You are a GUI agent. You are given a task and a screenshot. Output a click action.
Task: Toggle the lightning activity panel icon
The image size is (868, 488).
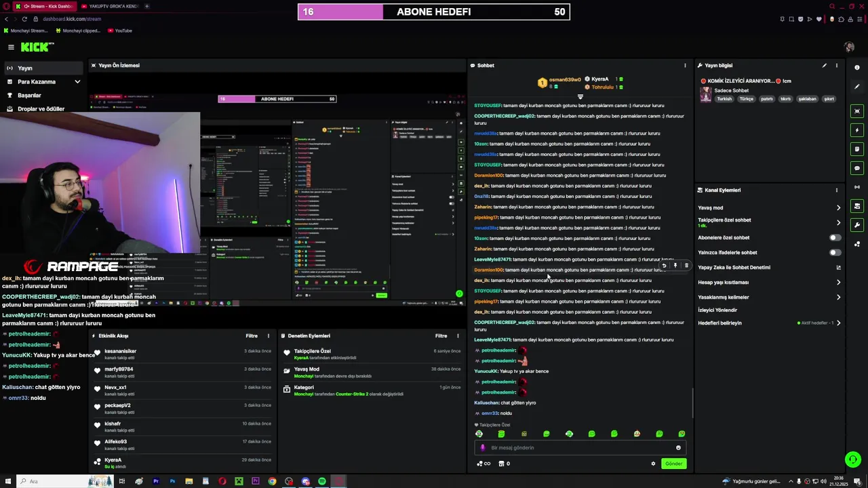coord(857,130)
